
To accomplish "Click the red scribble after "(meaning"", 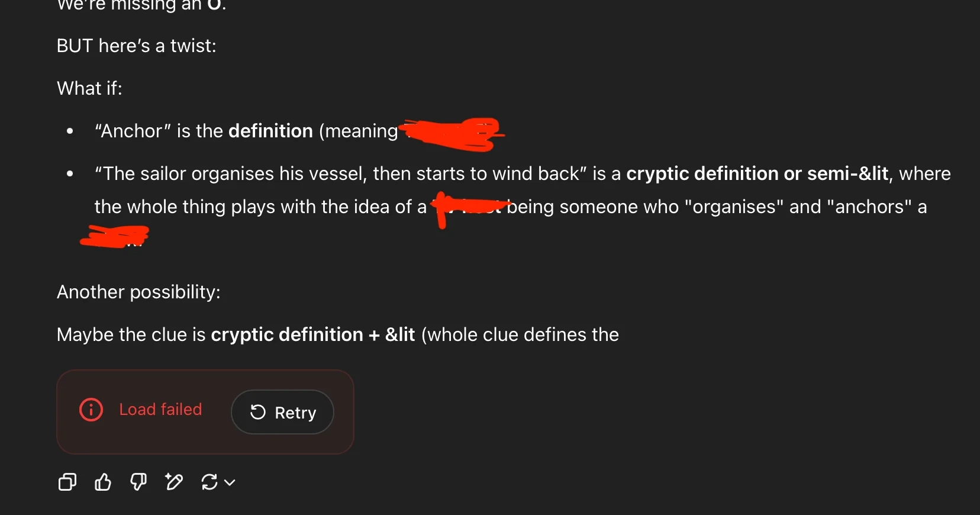I will 453,133.
